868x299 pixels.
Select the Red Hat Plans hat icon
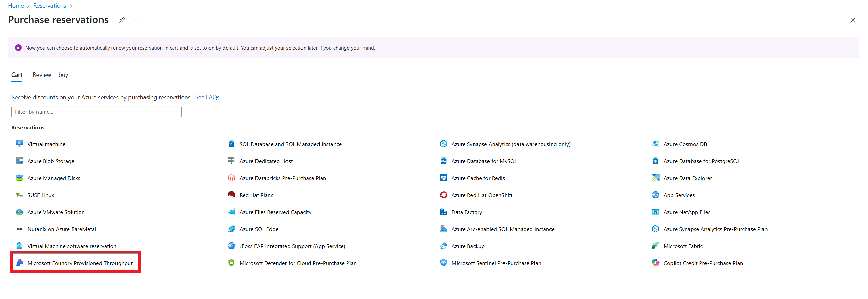point(231,195)
